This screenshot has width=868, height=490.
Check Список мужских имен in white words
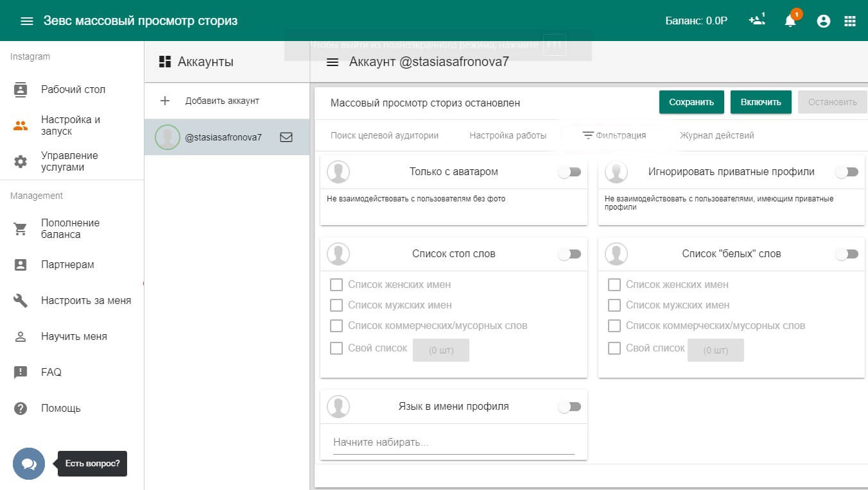click(x=614, y=305)
